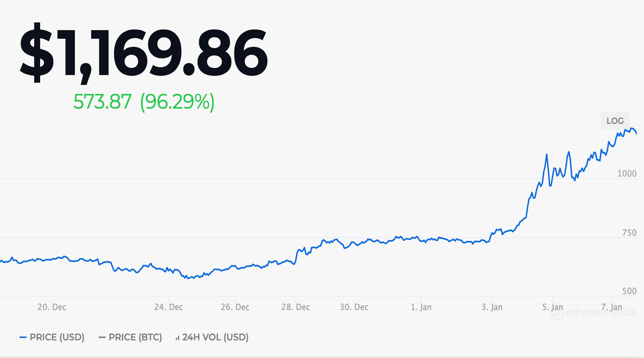Screen dimensions: 644x358
Task: Click the bar icon beside 24H VOL (USD)
Action: (177, 338)
